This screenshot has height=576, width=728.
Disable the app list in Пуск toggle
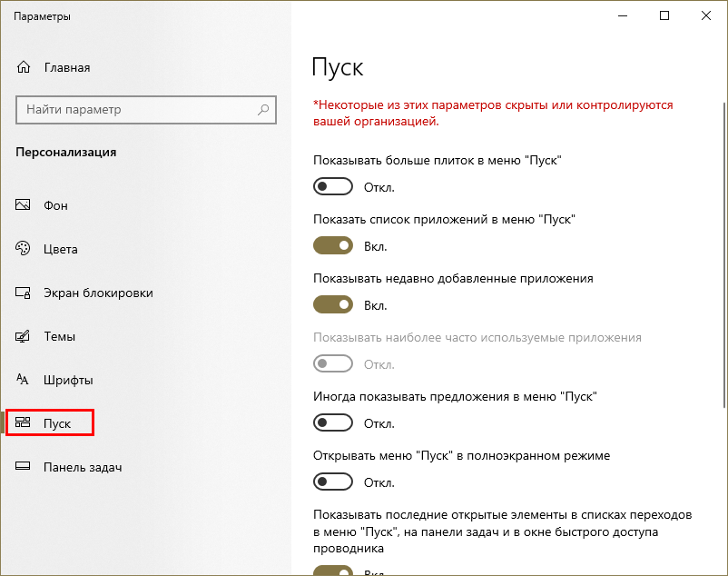(x=332, y=245)
